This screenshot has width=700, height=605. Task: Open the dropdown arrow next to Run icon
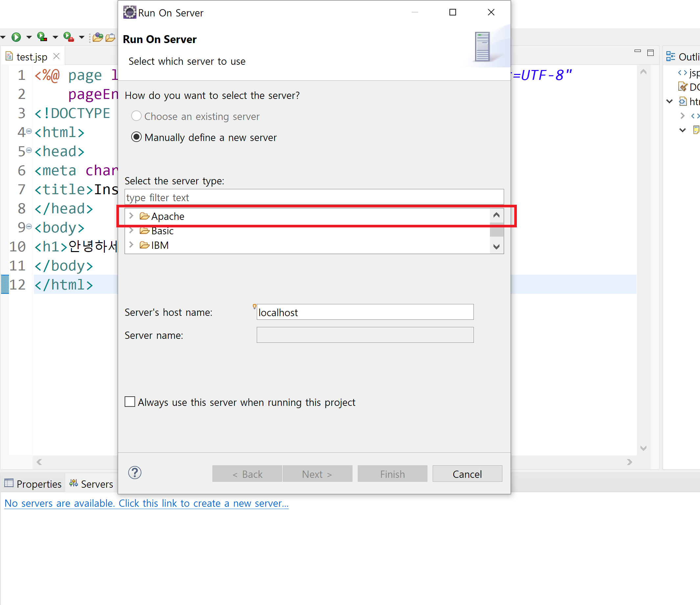(x=29, y=37)
